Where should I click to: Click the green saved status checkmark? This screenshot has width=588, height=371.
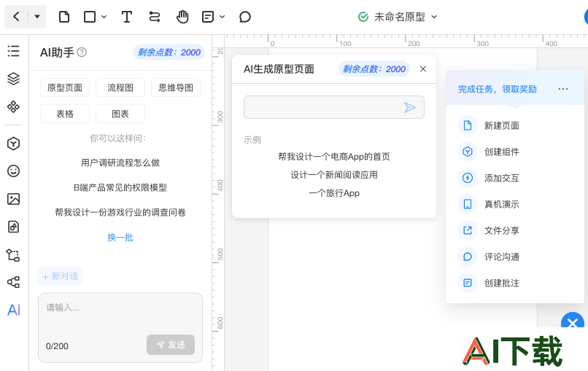point(363,17)
